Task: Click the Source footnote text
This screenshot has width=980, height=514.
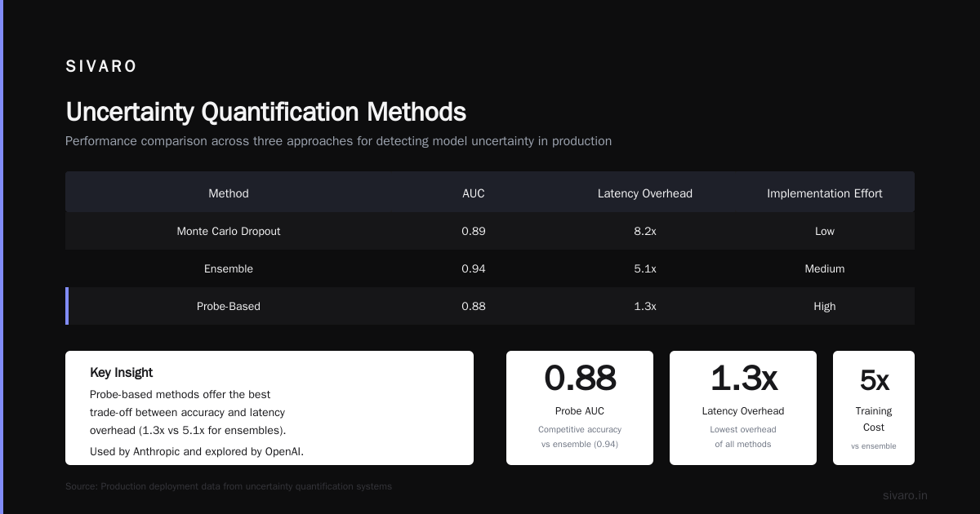Action: click(x=229, y=486)
